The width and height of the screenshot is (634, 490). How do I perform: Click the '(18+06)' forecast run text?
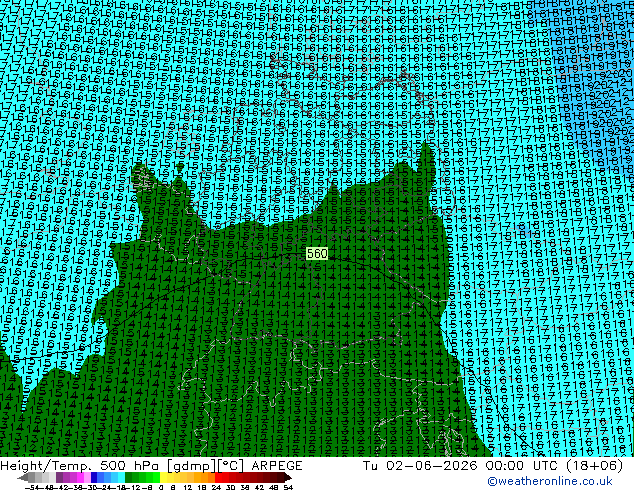(594, 465)
